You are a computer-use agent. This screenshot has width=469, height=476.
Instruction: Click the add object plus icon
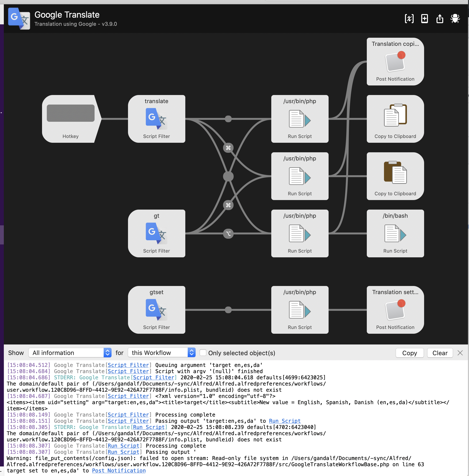tap(424, 18)
